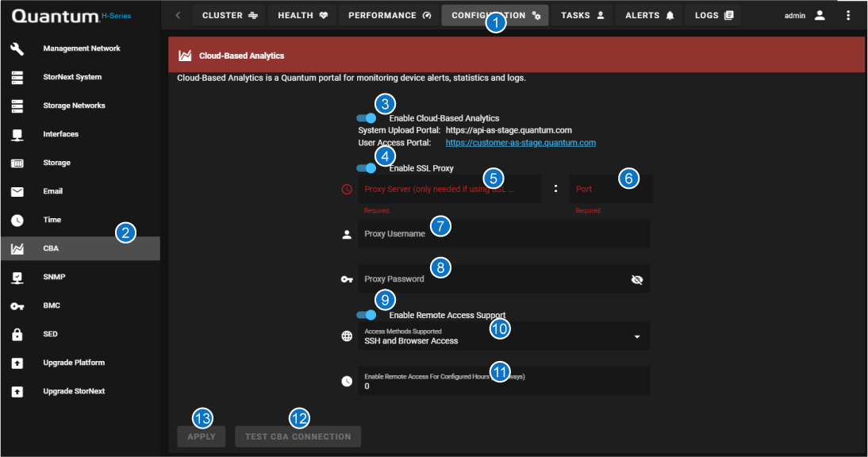Open the CLUSTER tab
The width and height of the screenshot is (868, 457).
click(x=230, y=16)
